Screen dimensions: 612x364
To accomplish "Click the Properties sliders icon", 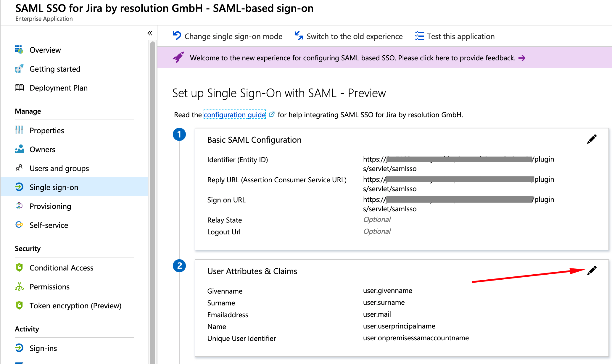I will pyautogui.click(x=19, y=130).
